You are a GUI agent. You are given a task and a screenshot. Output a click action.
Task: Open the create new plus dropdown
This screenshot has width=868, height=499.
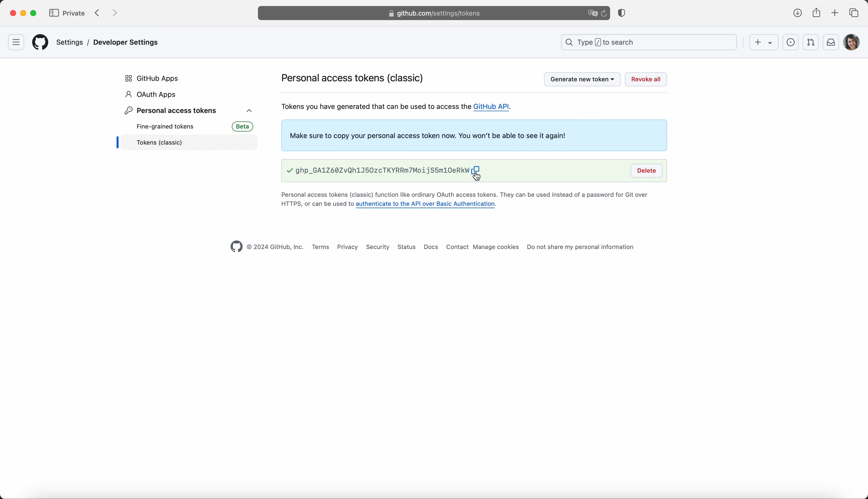(x=764, y=42)
